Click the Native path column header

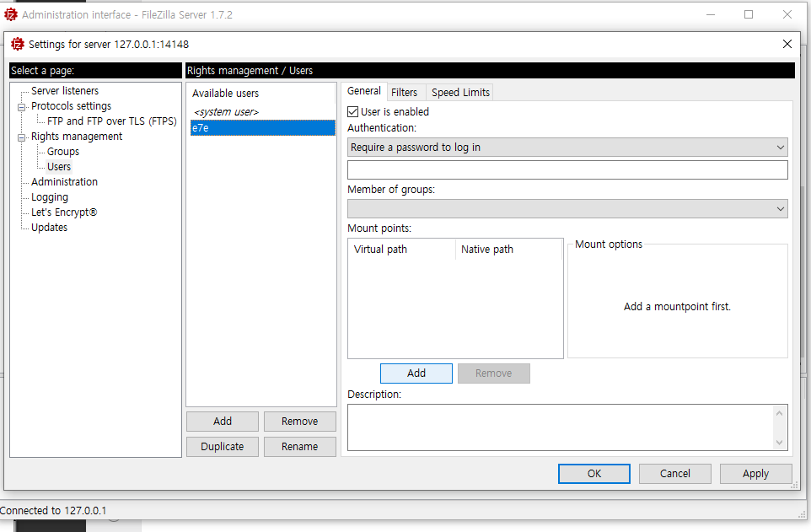coord(509,249)
